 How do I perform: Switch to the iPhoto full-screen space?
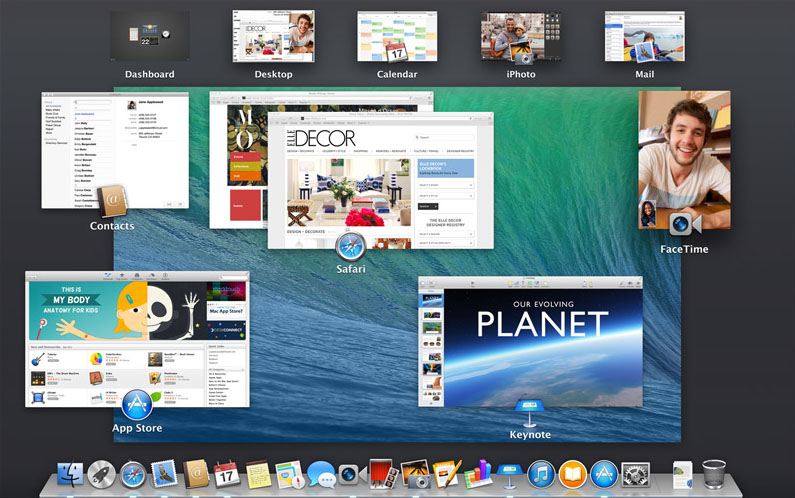coord(521,37)
